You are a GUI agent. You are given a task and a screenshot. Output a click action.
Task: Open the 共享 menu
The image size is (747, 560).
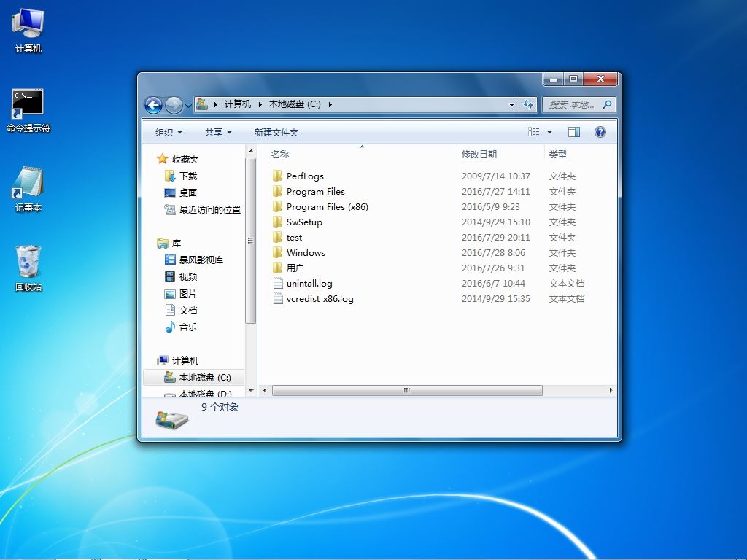218,133
